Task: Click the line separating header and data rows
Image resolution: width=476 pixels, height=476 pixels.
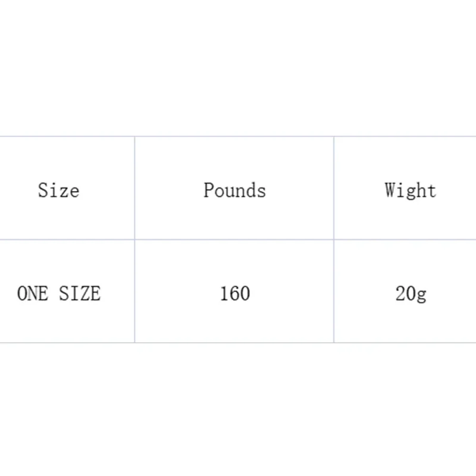Action: [x=238, y=240]
